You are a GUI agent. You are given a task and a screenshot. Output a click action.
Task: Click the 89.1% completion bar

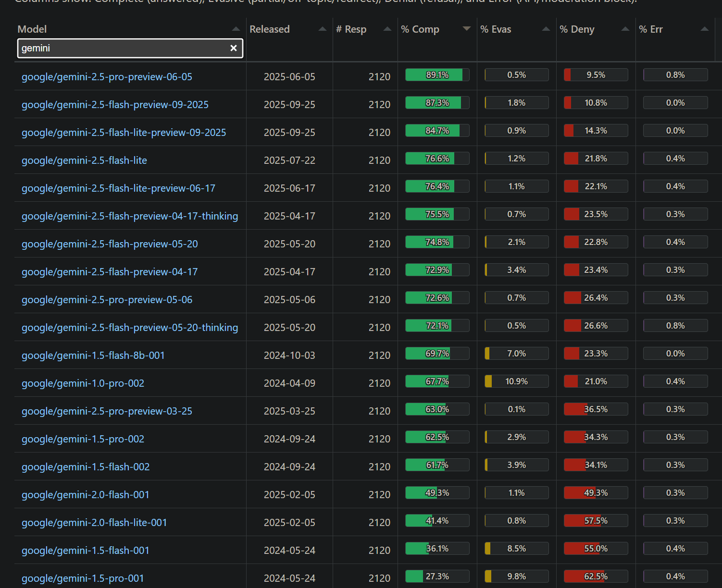point(437,75)
